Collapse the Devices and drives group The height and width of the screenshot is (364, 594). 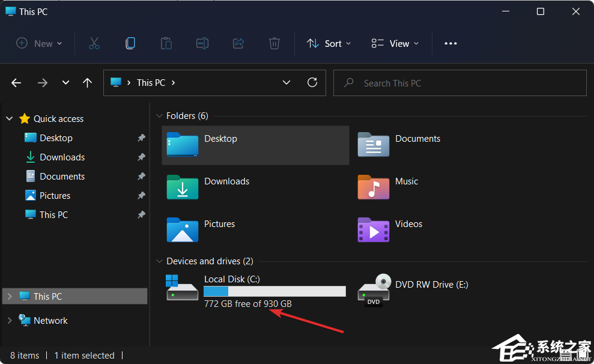point(159,261)
